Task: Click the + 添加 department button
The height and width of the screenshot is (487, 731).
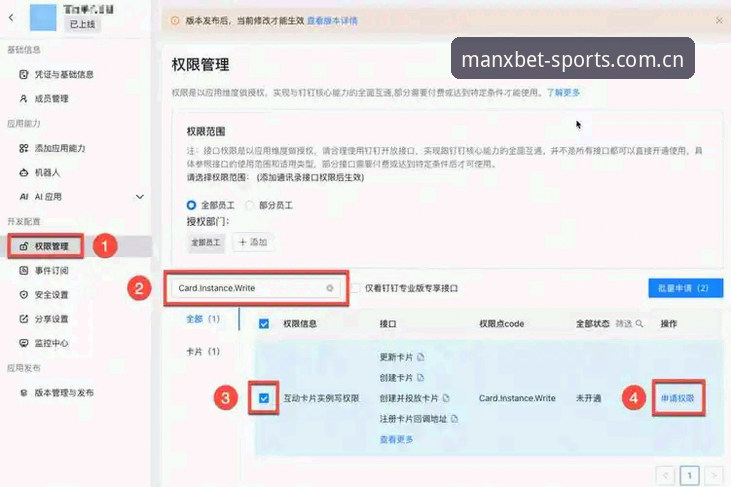Action: click(x=253, y=242)
